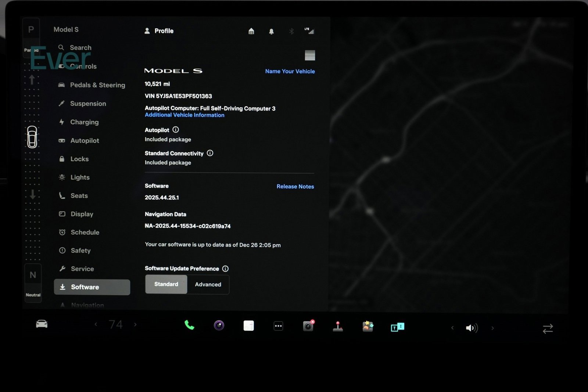The image size is (588, 392).
Task: Open the camera app in dock
Action: pos(219,326)
